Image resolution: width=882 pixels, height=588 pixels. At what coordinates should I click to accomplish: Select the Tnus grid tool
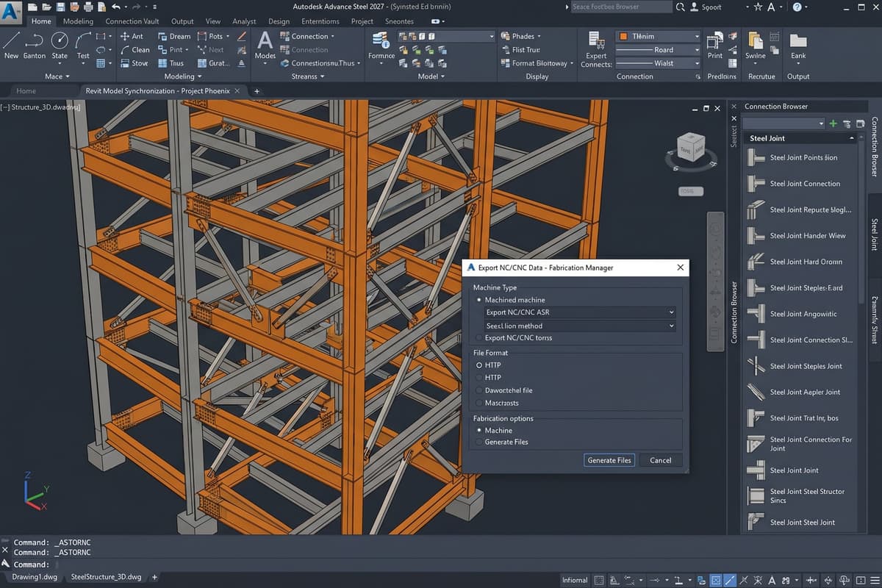[x=171, y=63]
